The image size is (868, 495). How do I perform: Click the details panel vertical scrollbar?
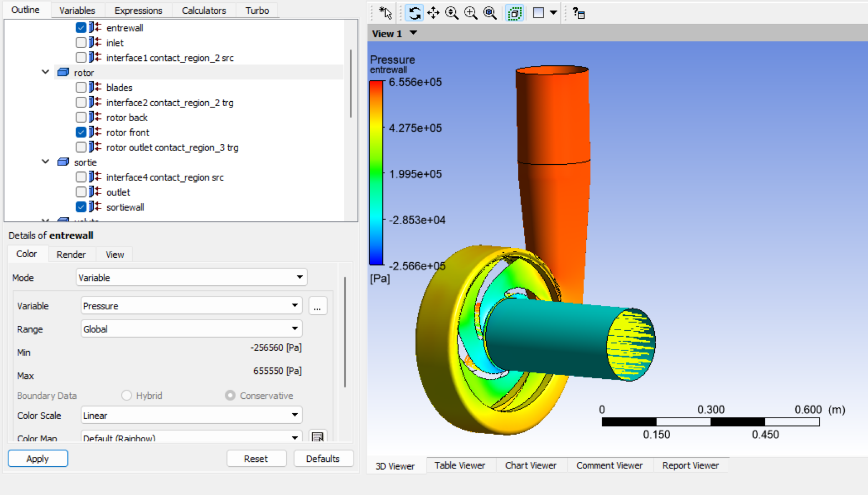coord(345,332)
